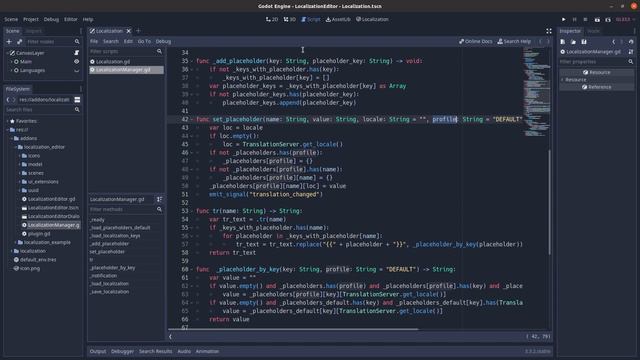Screen dimensions: 640x360
Task: Close the Localization scene tab
Action: pos(129,31)
